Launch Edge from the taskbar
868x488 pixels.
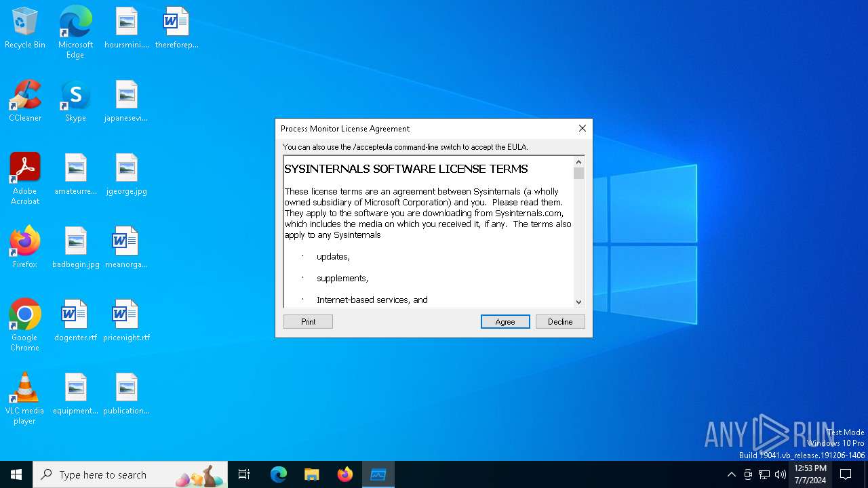(279, 474)
